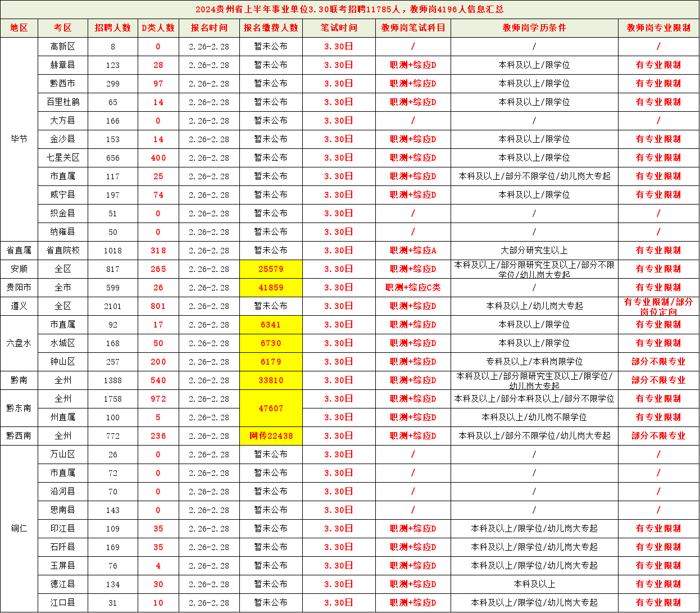Select the yellow cell showing 41859

(271, 288)
